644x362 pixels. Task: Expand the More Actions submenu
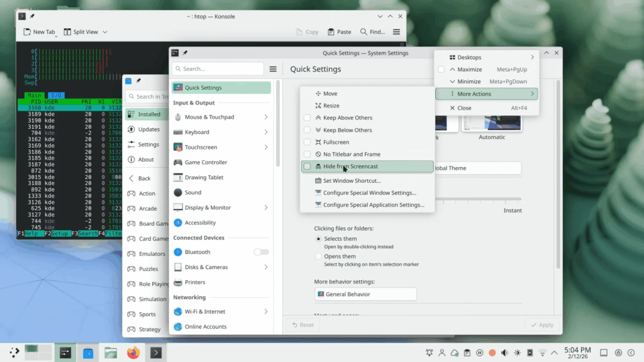487,94
